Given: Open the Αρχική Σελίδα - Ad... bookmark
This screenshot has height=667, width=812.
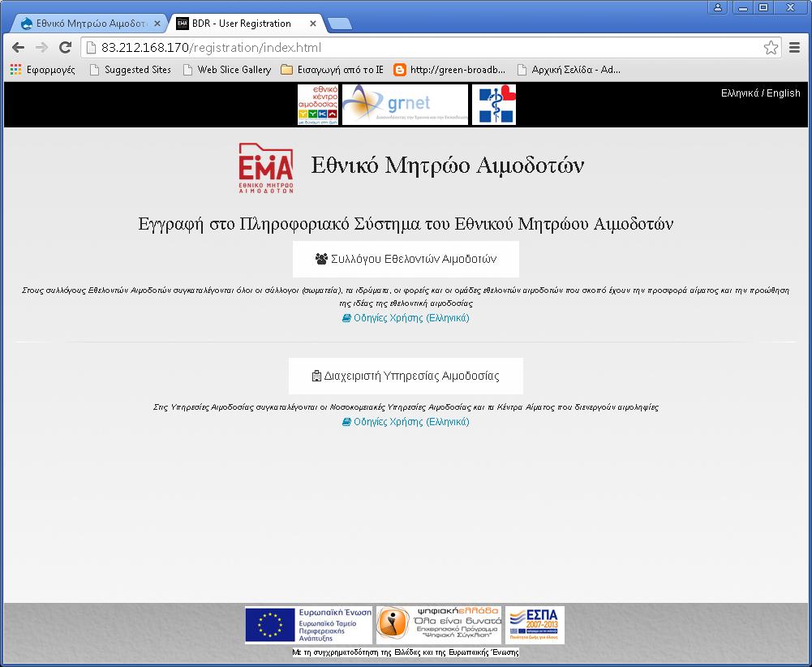Looking at the screenshot, I should click(569, 70).
